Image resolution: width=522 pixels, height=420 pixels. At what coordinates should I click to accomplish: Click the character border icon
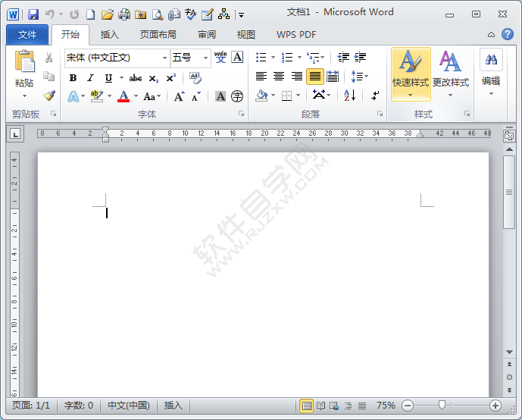pyautogui.click(x=237, y=58)
